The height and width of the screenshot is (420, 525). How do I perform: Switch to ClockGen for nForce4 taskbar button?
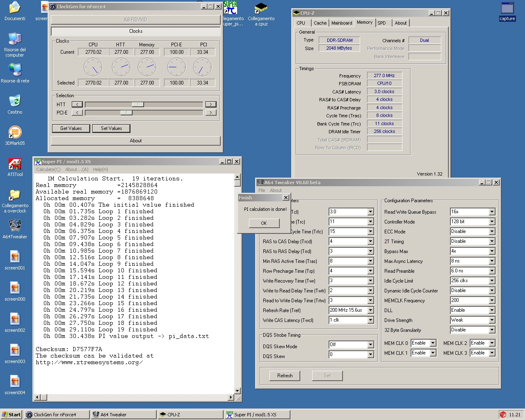point(57,415)
